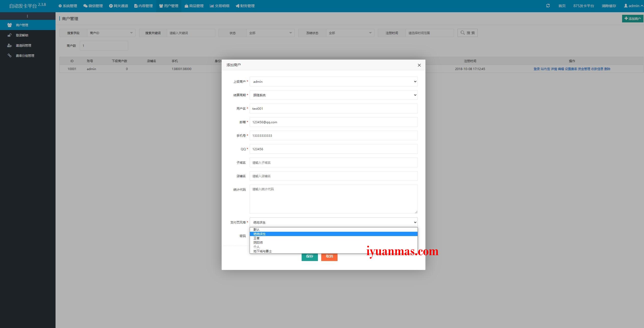
Task: Close the 添加商户 dialog
Action: (419, 65)
